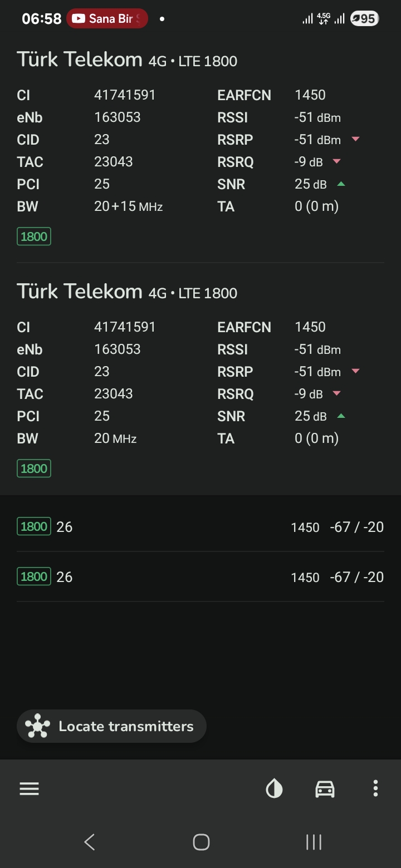Select the first neighbor cell row 26
The image size is (401, 868).
click(x=200, y=527)
